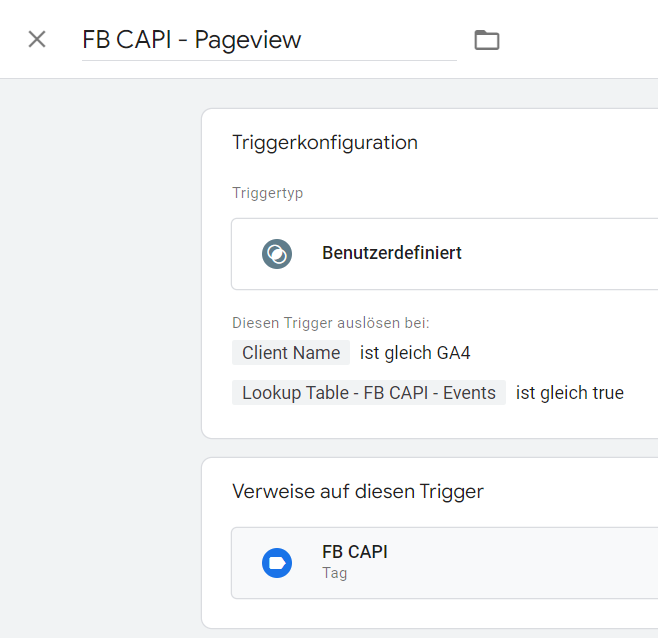658x638 pixels.
Task: Open the folder selection icon
Action: (x=486, y=40)
